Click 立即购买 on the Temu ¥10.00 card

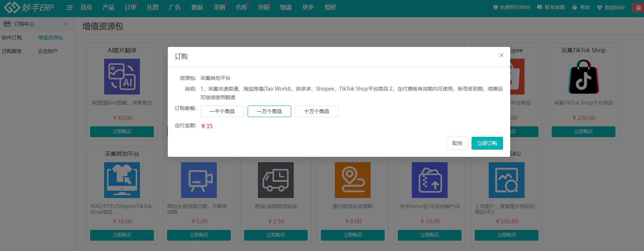(x=430, y=235)
